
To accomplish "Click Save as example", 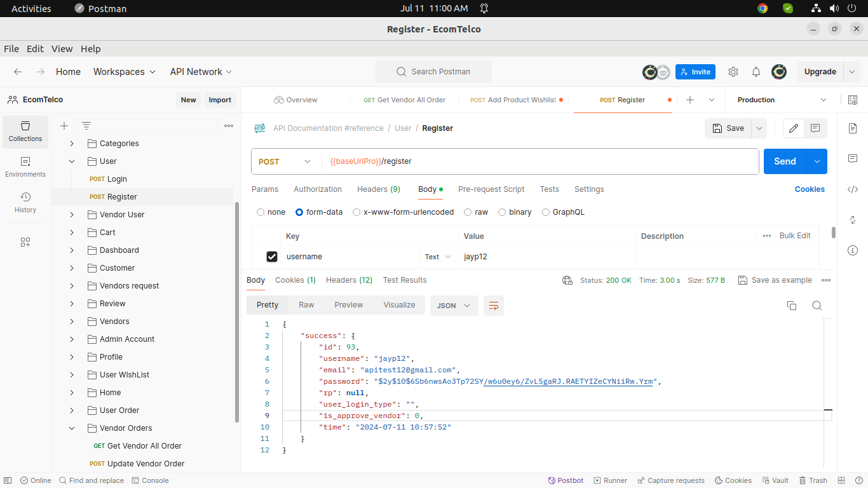I will click(x=775, y=280).
